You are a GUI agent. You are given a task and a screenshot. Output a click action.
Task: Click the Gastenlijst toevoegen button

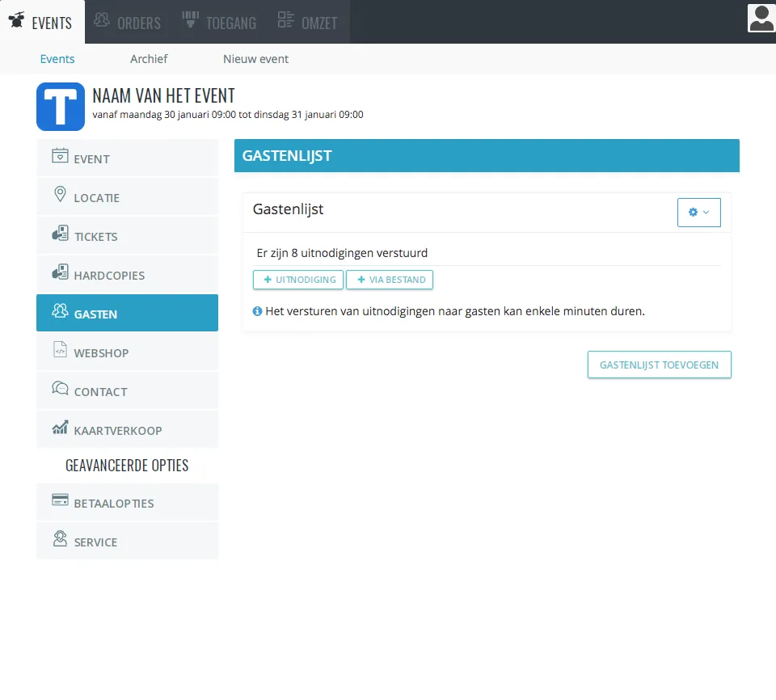tap(660, 365)
